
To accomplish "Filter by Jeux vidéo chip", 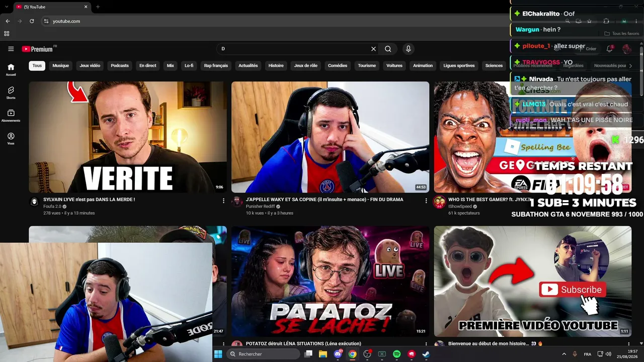I will pyautogui.click(x=90, y=65).
